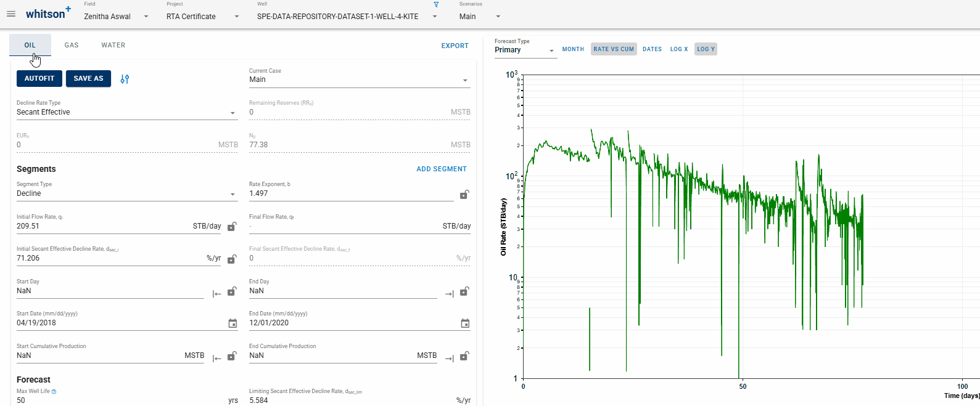This screenshot has height=406, width=980.
Task: Toggle RATE VS CUM plot mode
Action: [614, 49]
